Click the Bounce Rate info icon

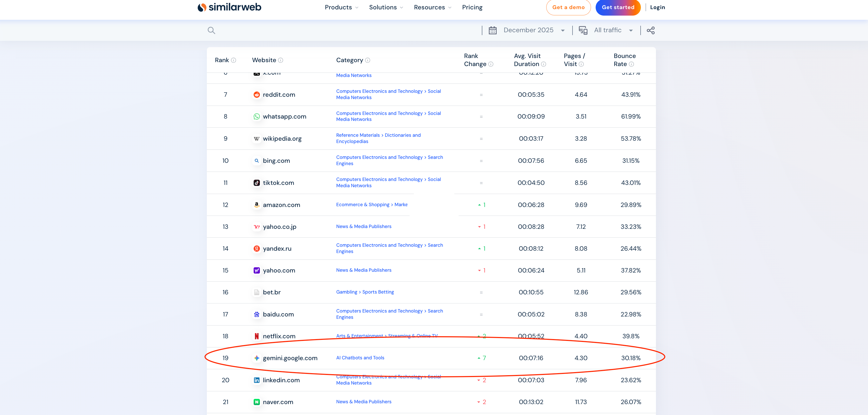click(x=632, y=64)
